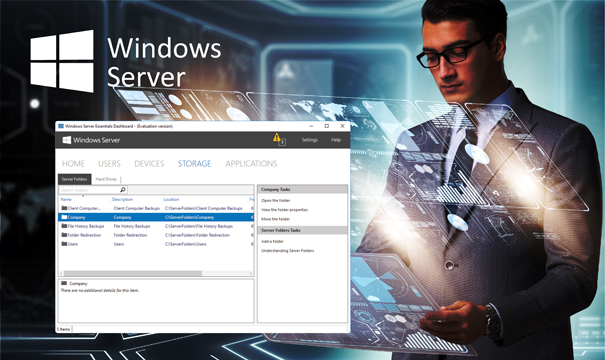Image resolution: width=605 pixels, height=360 pixels.
Task: Click the File History Backups folder icon
Action: 64,226
